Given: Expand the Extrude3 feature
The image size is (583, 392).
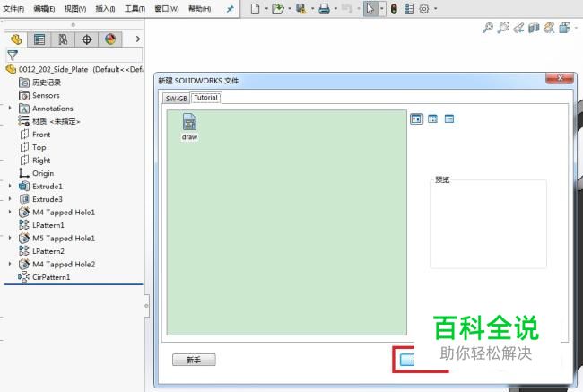Looking at the screenshot, I should point(10,199).
